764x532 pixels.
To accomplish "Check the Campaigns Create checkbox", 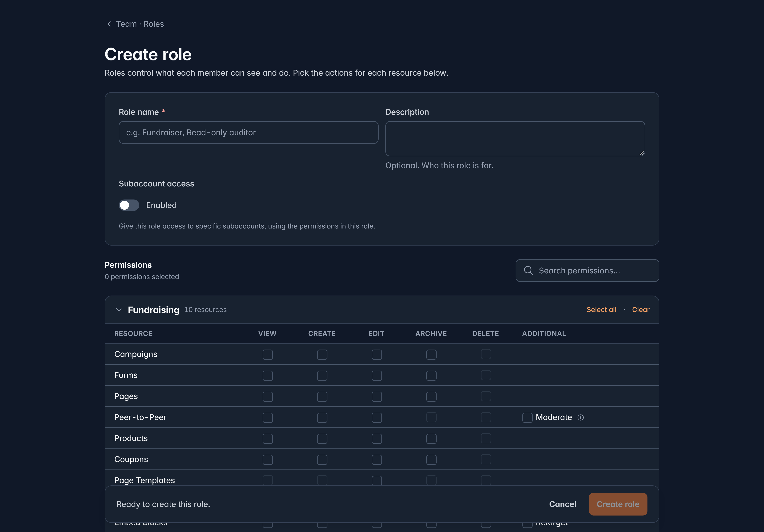I will pos(322,355).
